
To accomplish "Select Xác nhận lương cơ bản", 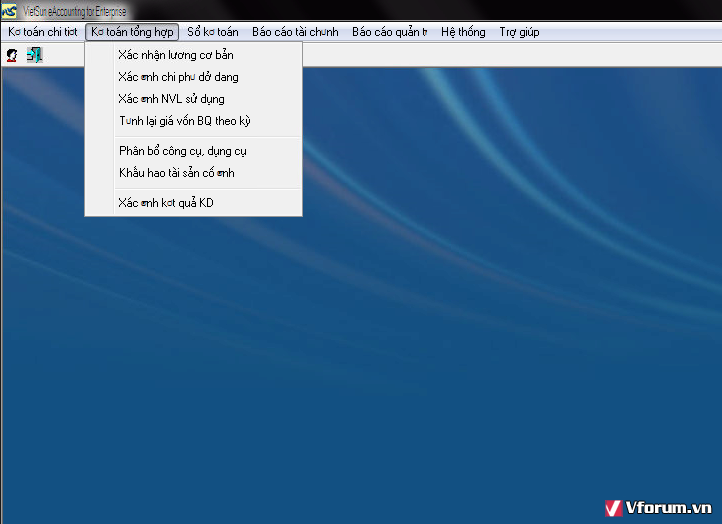I will [175, 55].
